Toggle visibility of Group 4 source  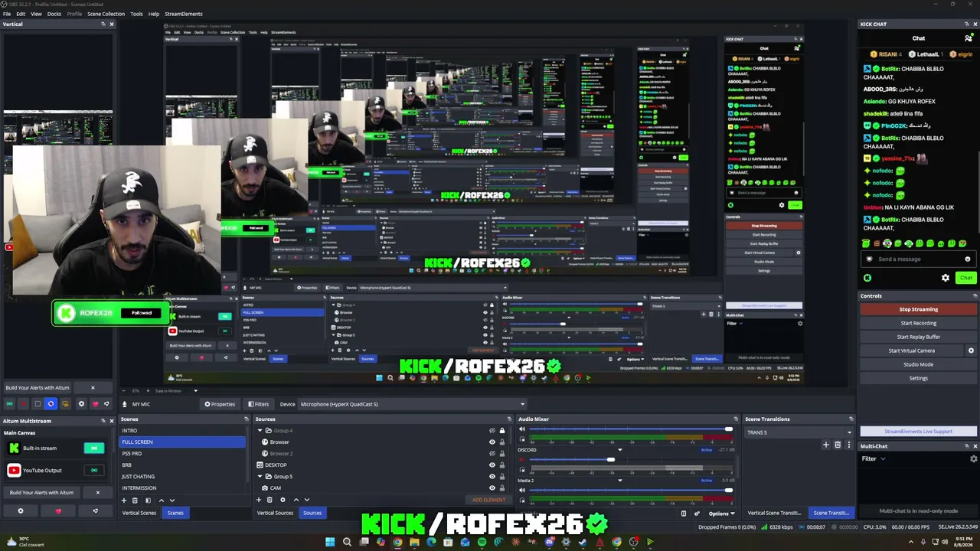pos(492,431)
